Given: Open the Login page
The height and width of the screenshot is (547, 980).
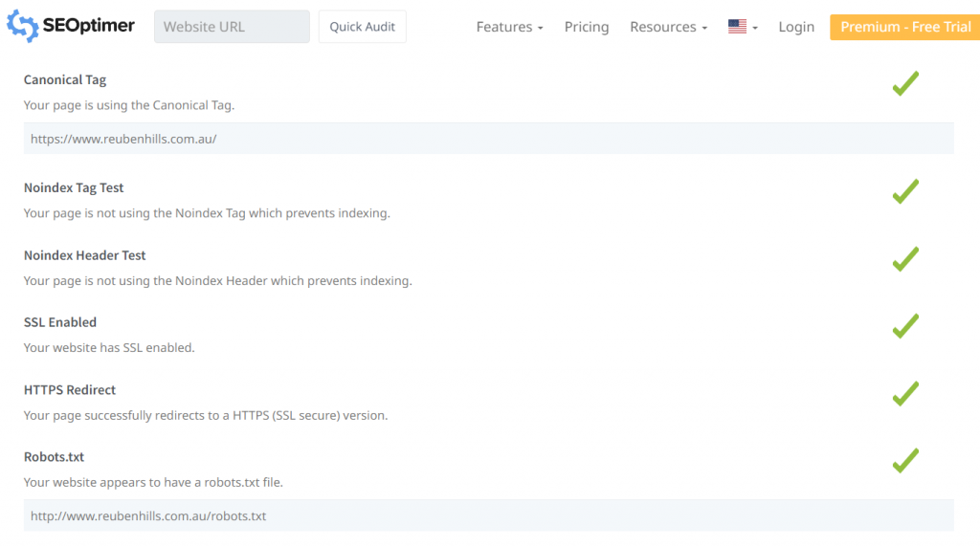Looking at the screenshot, I should coord(796,27).
